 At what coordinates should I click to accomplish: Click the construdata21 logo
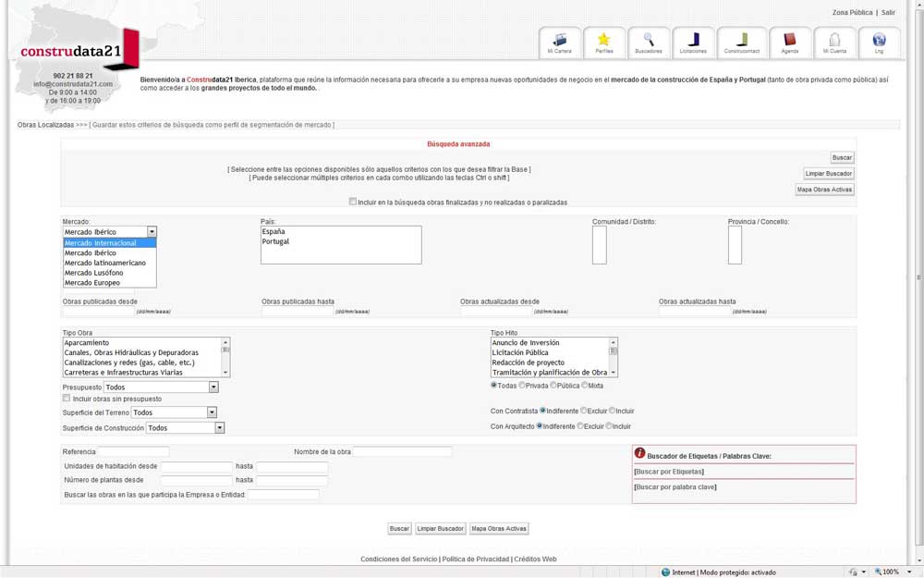[79, 51]
